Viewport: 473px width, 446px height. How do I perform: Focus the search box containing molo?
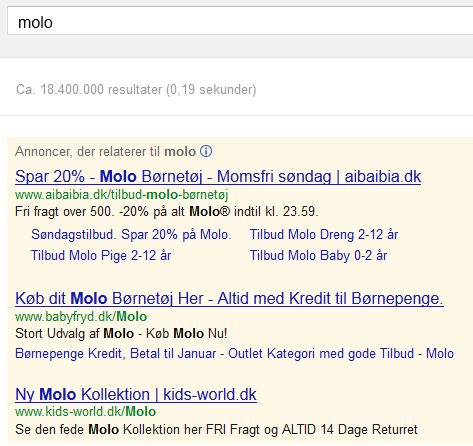240,21
